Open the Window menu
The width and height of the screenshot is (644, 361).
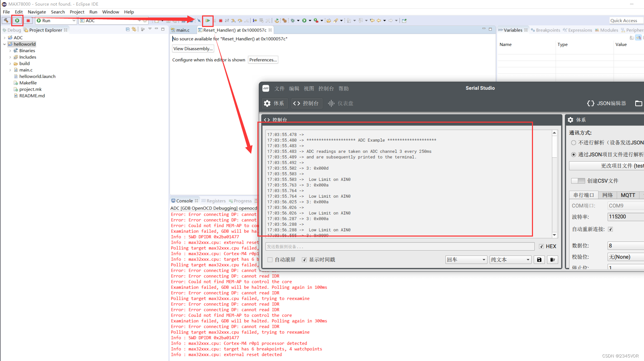[111, 12]
